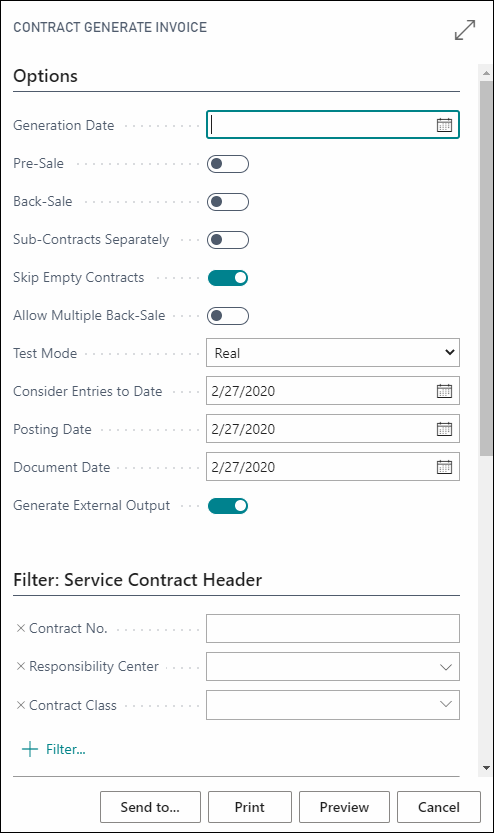Remove the Contract No. filter
Viewport: 494px width, 833px height.
(x=21, y=628)
